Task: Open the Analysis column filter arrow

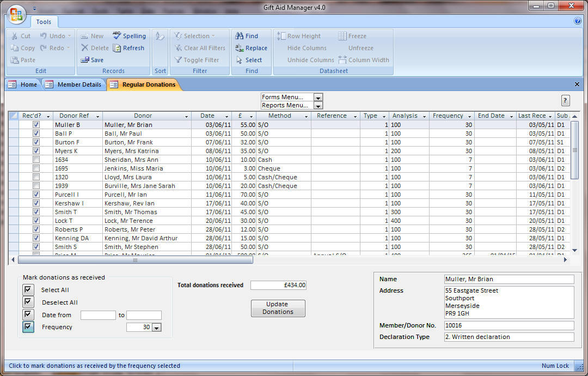Action: click(424, 116)
